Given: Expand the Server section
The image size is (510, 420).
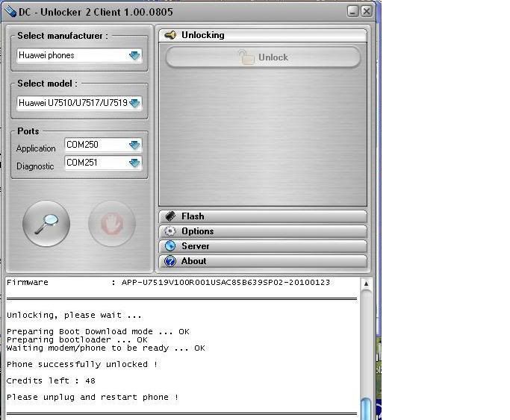Looking at the screenshot, I should (263, 246).
